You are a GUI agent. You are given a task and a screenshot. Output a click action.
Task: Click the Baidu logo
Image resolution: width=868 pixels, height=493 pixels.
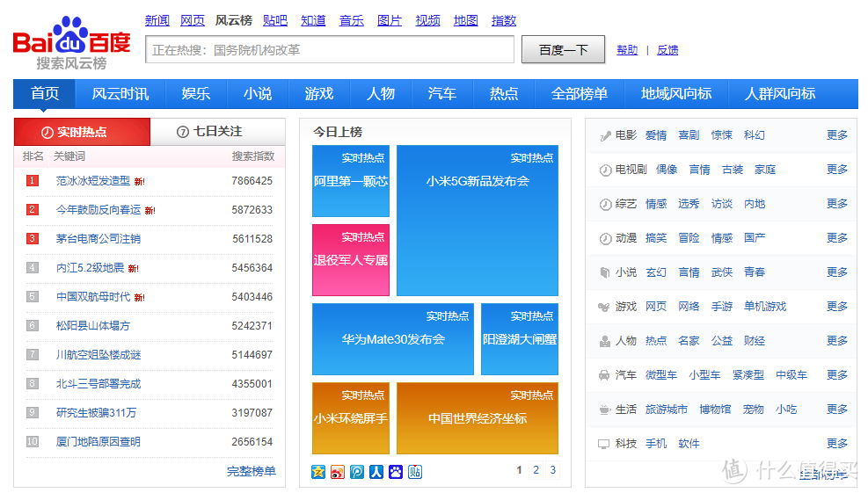71,43
